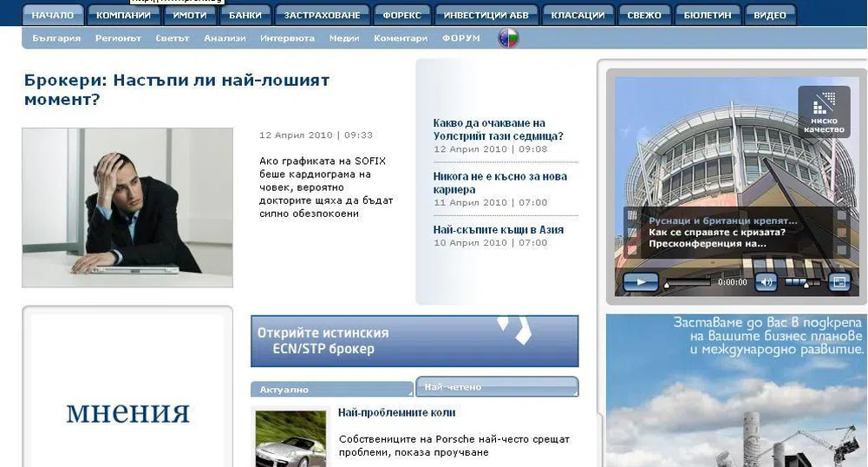Viewport: 868px width, 467px height.
Task: Open 'Какво да очакваме на Уолстрийт' article
Action: click(499, 129)
